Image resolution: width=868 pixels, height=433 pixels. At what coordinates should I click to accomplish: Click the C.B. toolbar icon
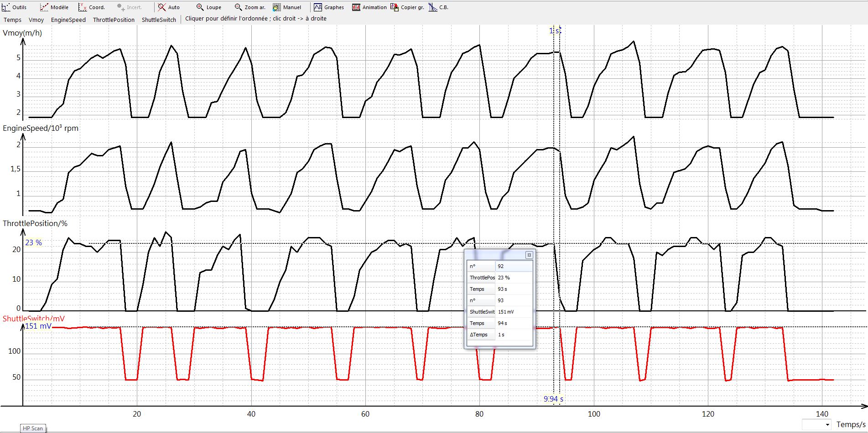click(x=439, y=7)
